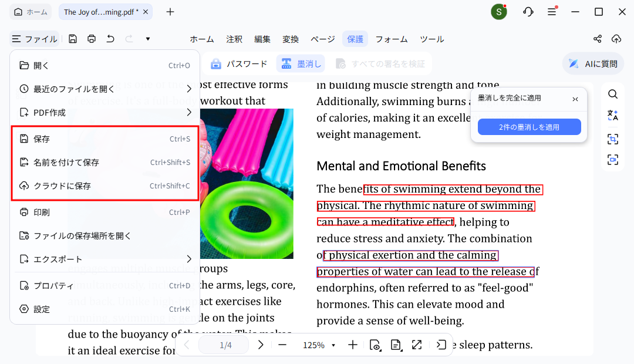Enter fullscreen with the expand arrows icon

[416, 345]
